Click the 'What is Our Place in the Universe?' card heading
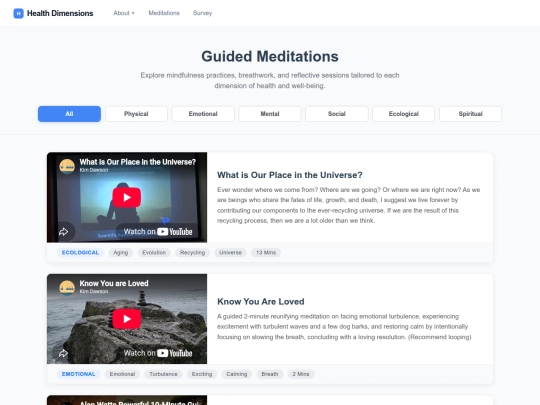The width and height of the screenshot is (540, 405). coord(290,175)
